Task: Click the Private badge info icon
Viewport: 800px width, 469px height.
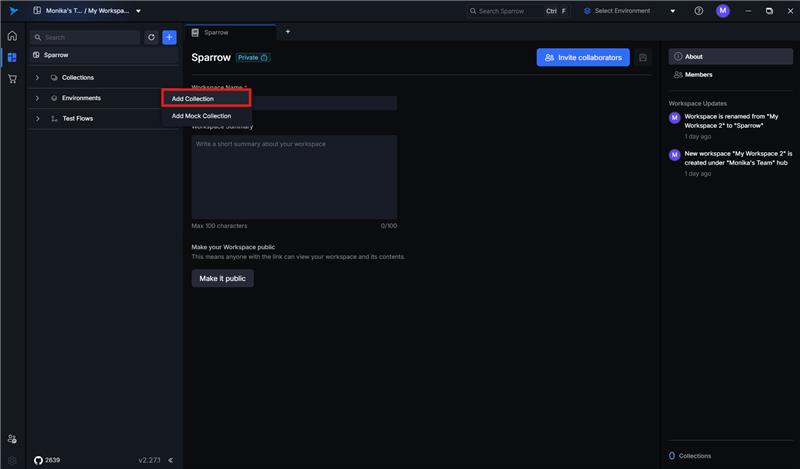Action: pyautogui.click(x=264, y=58)
